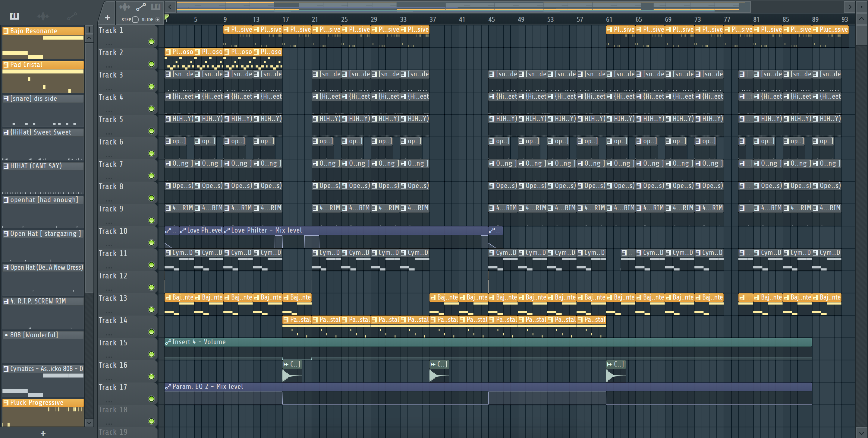Toggle the SLIDE mode option
868x438 pixels.
pos(157,20)
